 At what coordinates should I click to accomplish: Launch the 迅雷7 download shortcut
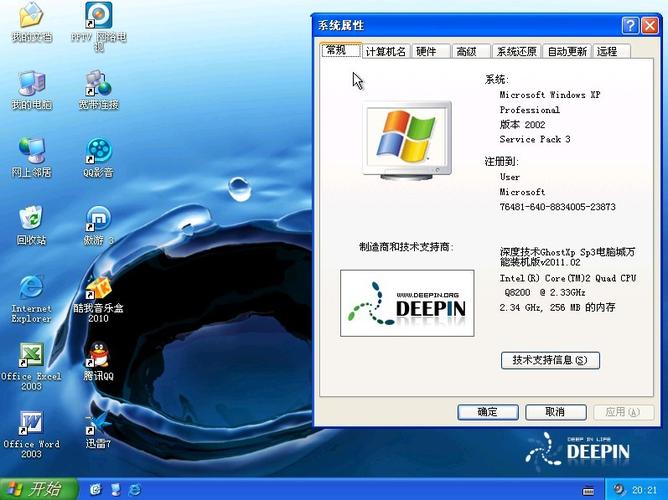click(x=98, y=429)
